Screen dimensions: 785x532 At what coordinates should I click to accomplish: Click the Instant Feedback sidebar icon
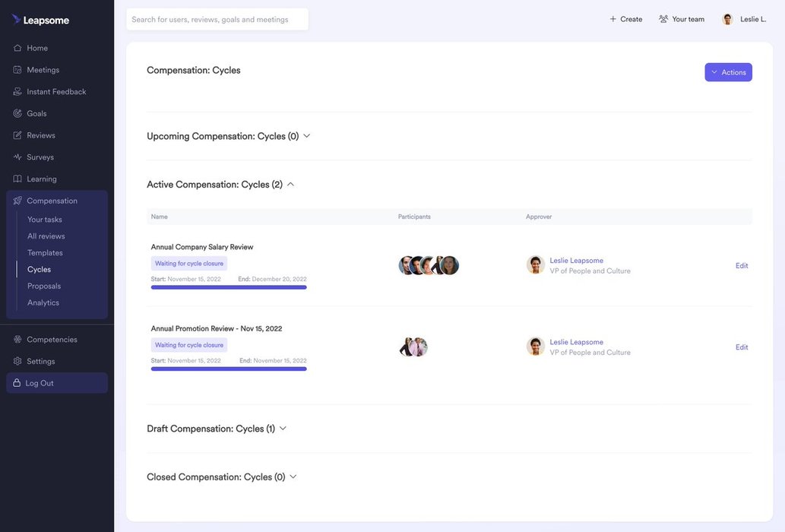point(17,92)
